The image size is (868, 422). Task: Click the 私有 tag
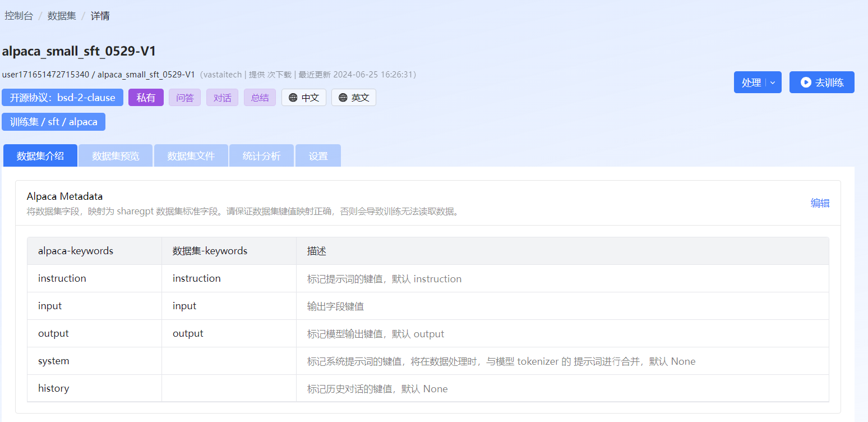click(x=146, y=98)
